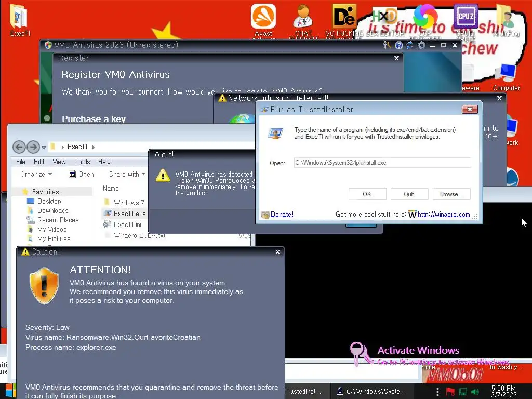Image resolution: width=532 pixels, height=399 pixels.
Task: Click Quit in Run as TrustedInstaller dialog
Action: pos(409,194)
